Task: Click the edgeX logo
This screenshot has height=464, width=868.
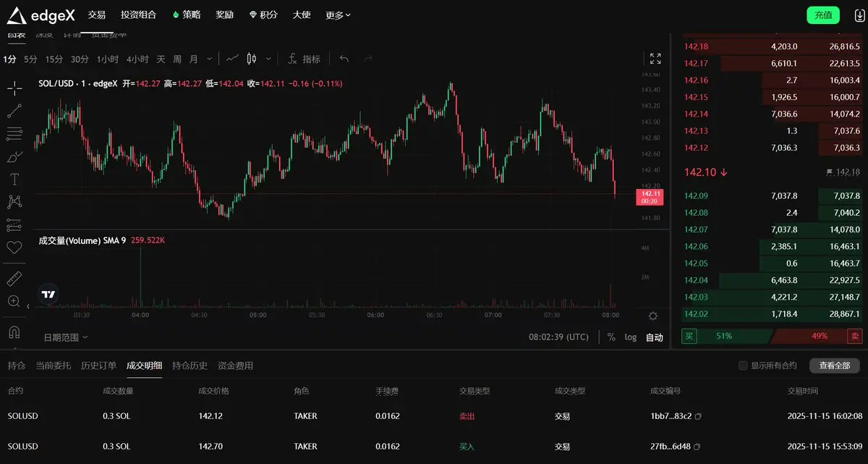Action: 41,15
